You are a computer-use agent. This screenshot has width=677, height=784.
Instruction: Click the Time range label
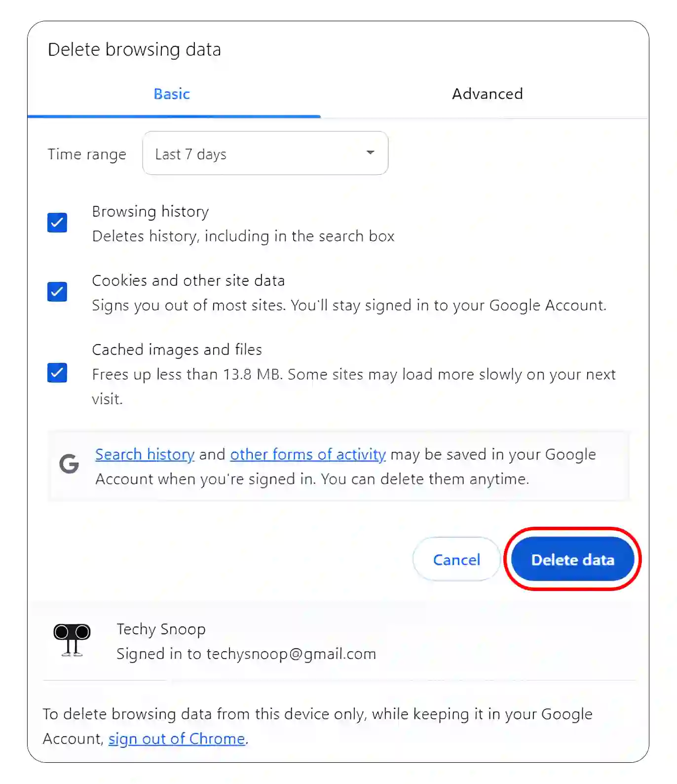point(87,154)
